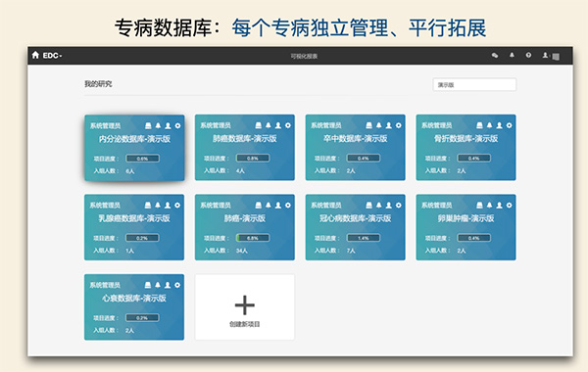The image size is (588, 372).
Task: Select the 我的研究 heading
Action: tap(98, 84)
